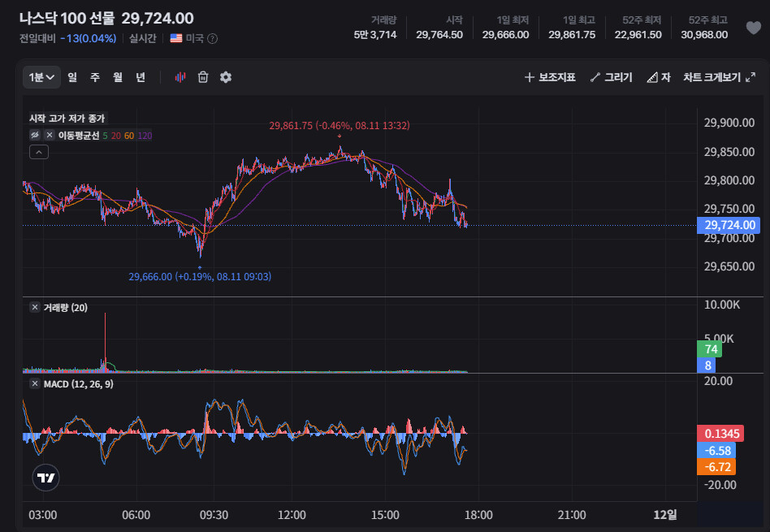
Task: Delete drawings with trash can icon
Action: click(x=203, y=77)
